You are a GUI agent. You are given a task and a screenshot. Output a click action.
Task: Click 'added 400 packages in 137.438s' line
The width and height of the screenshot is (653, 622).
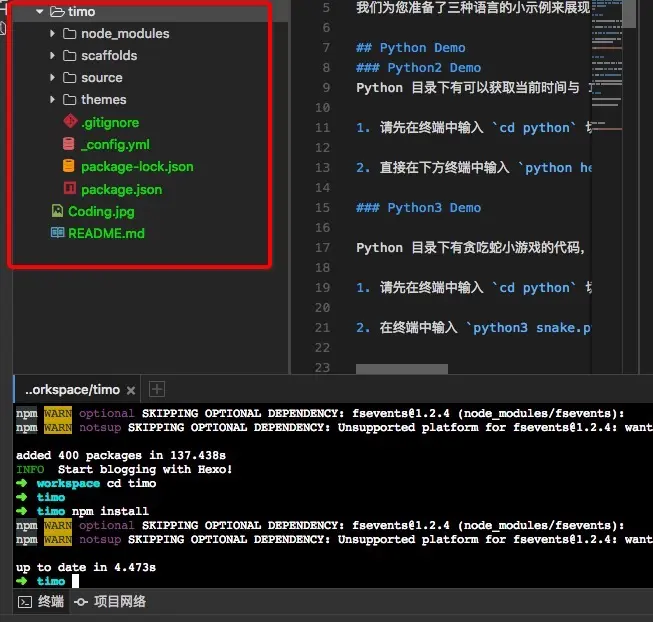click(x=121, y=455)
